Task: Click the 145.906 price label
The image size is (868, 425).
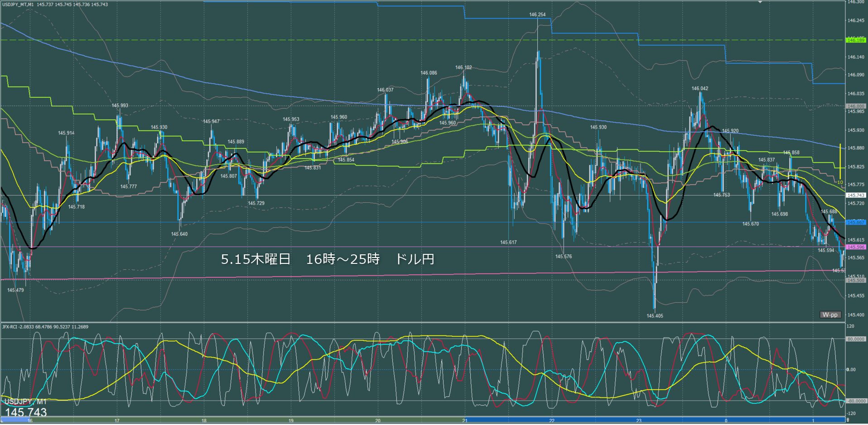Action: (x=400, y=142)
